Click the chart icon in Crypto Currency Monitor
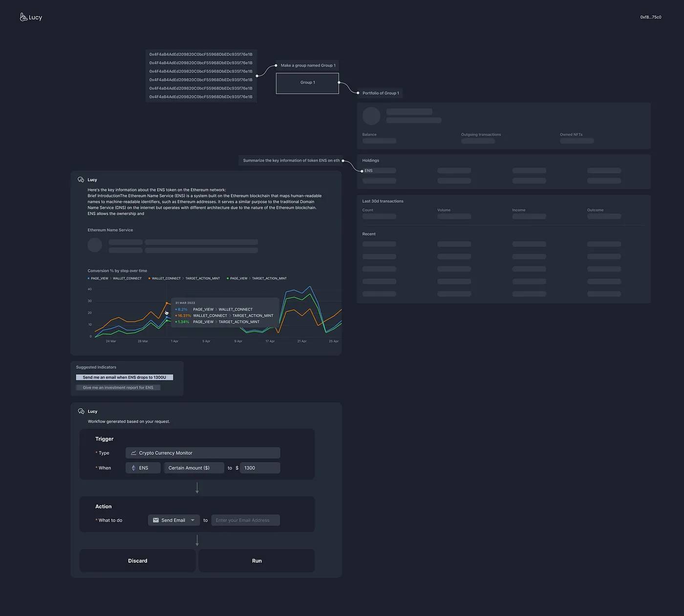The image size is (684, 616). pos(133,453)
